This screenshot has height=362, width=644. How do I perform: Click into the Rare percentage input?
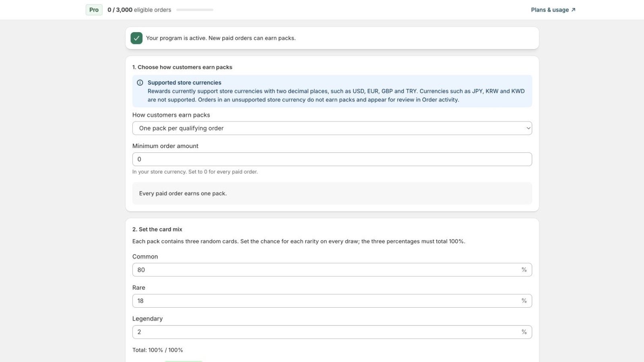[x=332, y=301]
